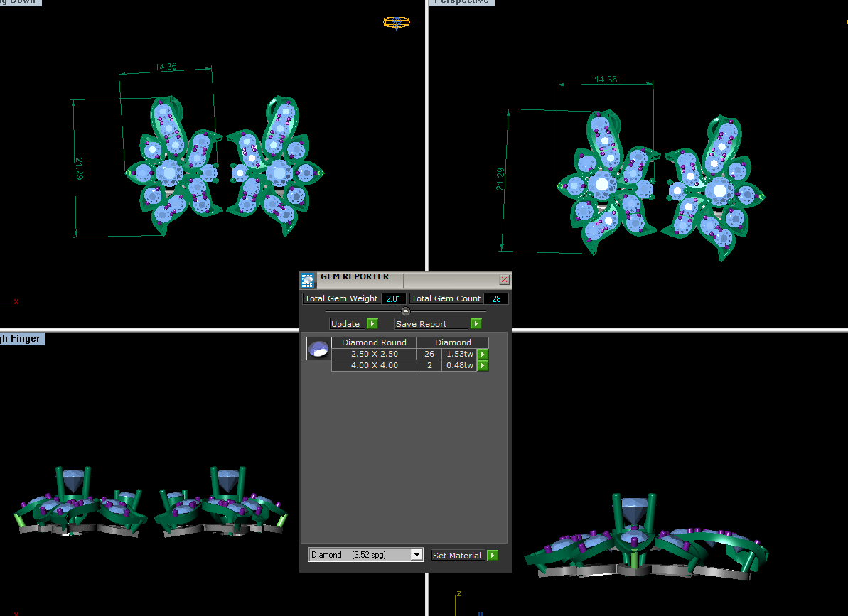Click the Save Report name field
The height and width of the screenshot is (616, 848).
(431, 324)
